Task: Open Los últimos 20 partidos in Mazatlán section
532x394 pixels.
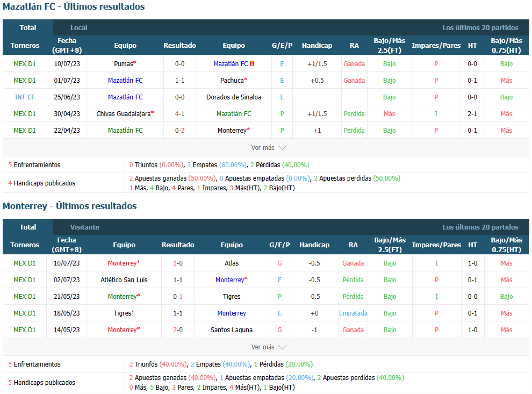Action: coord(480,28)
